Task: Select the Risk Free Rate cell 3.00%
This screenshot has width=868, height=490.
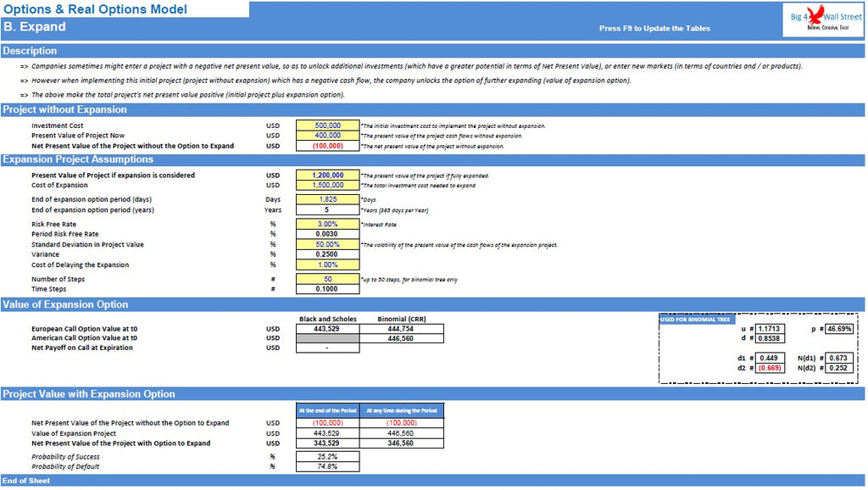Action: click(x=328, y=225)
